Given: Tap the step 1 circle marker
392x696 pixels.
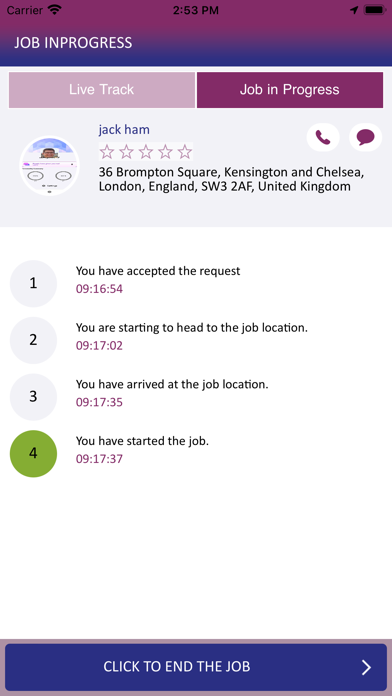Looking at the screenshot, I should (33, 283).
